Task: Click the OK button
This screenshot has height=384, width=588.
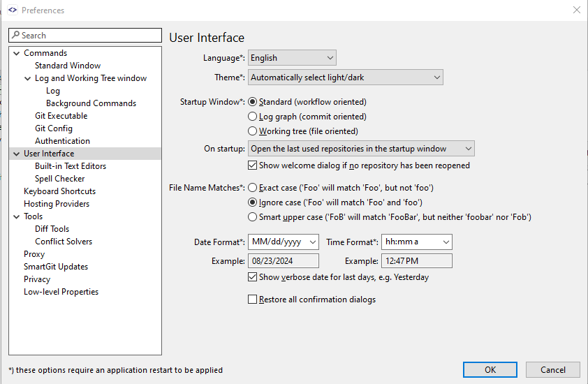Action: [x=490, y=370]
